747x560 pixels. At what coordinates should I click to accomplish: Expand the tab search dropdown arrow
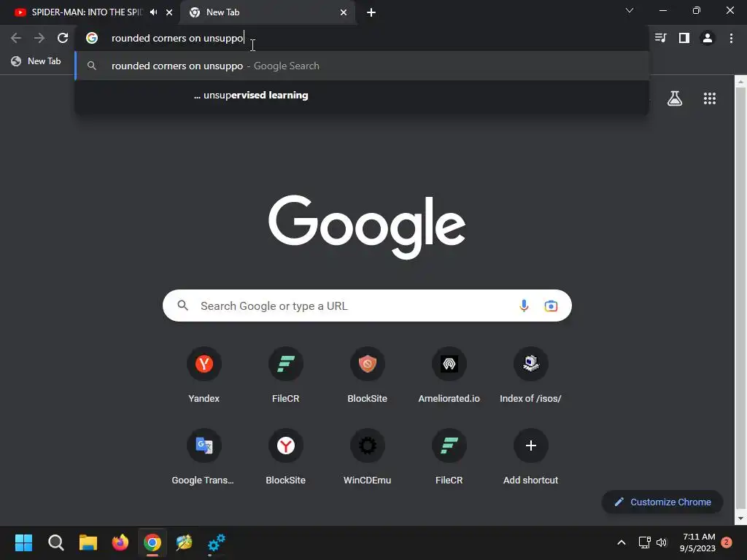click(x=630, y=10)
